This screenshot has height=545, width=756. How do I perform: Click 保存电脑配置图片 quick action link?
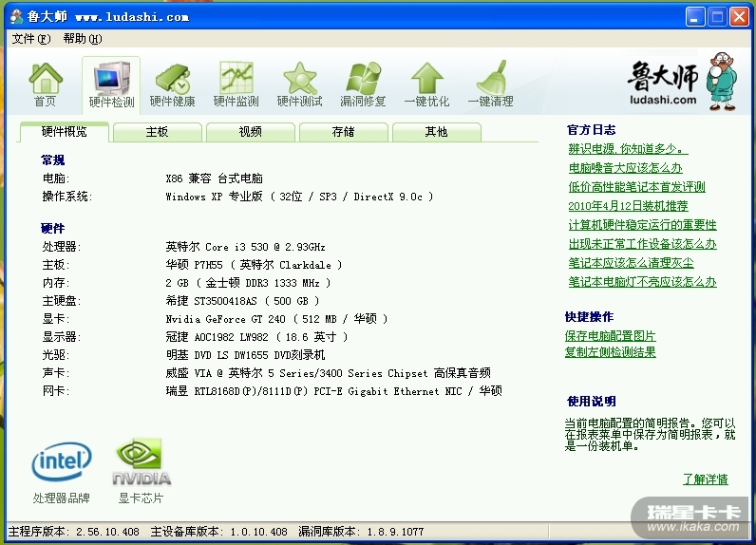pos(610,336)
